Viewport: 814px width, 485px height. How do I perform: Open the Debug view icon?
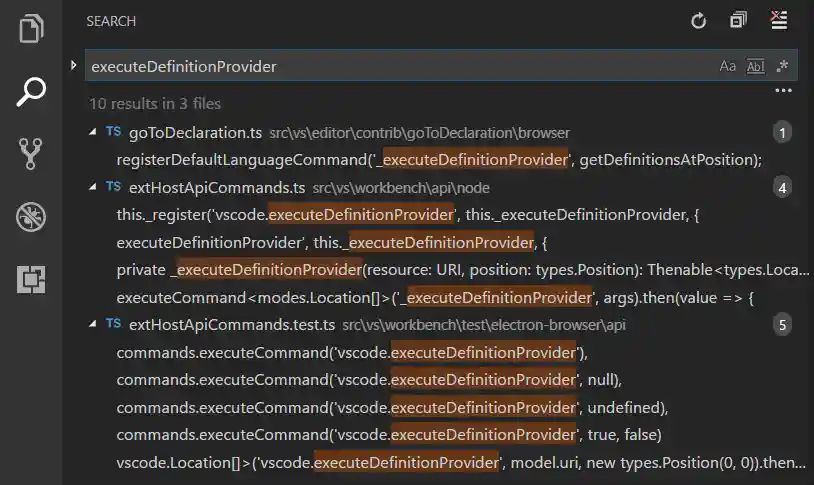(31, 217)
